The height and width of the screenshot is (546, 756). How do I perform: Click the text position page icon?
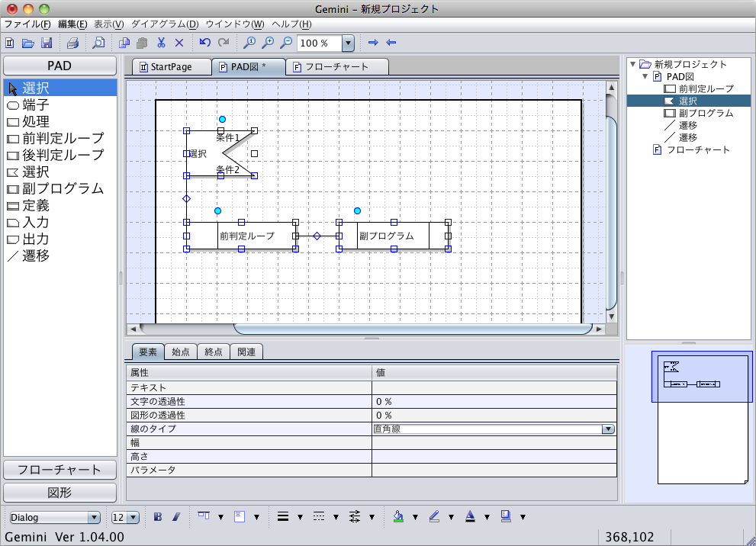point(239,516)
